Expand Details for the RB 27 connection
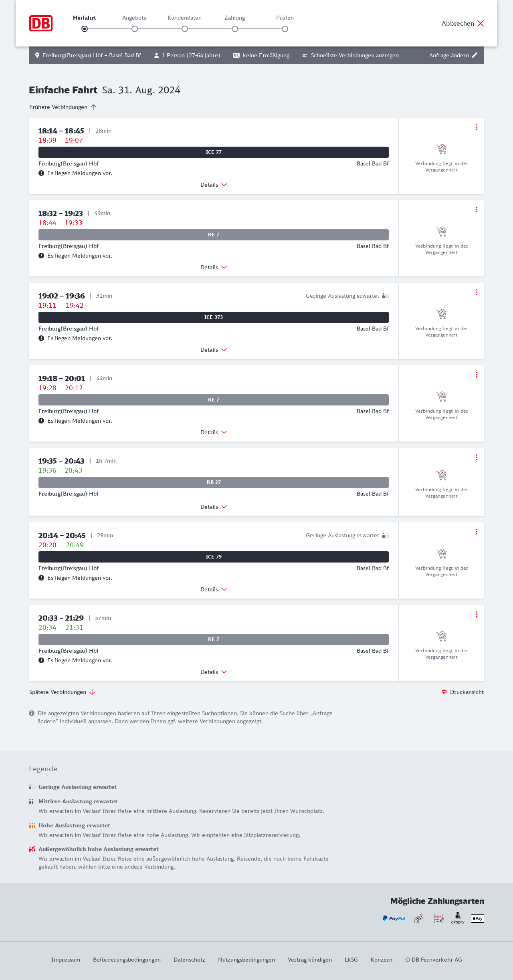Image resolution: width=513 pixels, height=980 pixels. tap(214, 507)
